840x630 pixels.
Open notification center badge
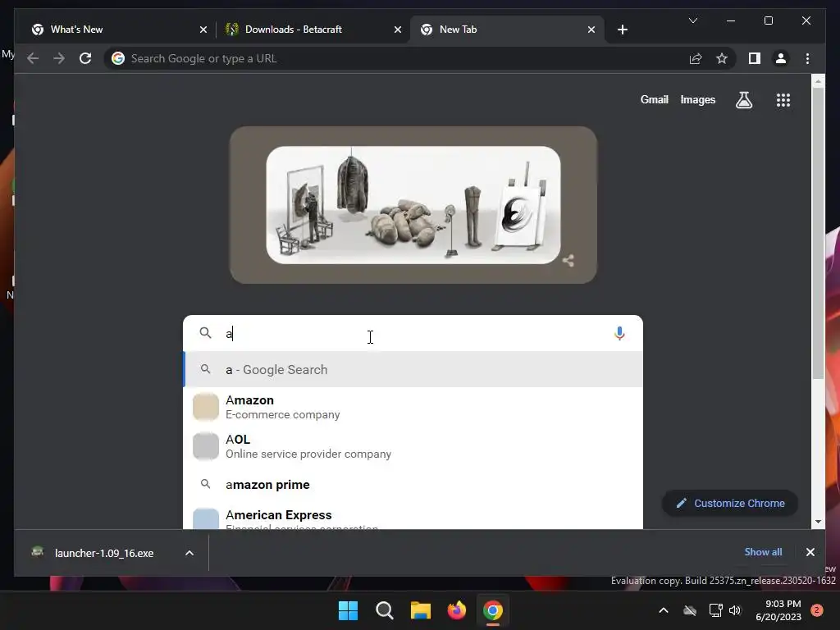(817, 609)
